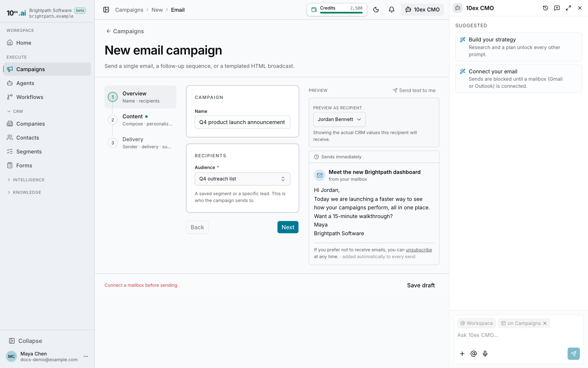This screenshot has height=368, width=588.
Task: Select the Overview step
Action: [x=140, y=97]
